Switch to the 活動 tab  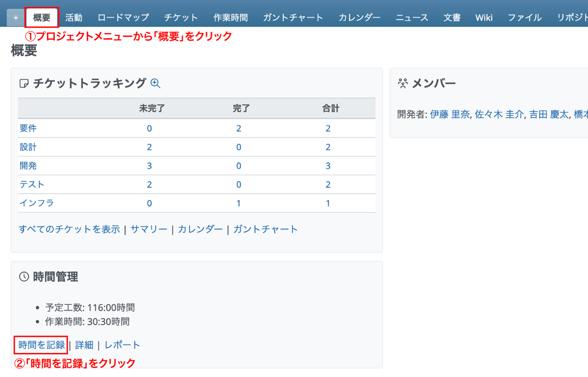(73, 18)
